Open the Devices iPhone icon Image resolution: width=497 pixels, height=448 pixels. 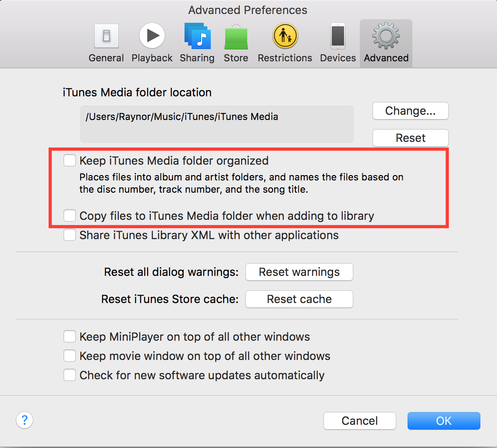338,36
